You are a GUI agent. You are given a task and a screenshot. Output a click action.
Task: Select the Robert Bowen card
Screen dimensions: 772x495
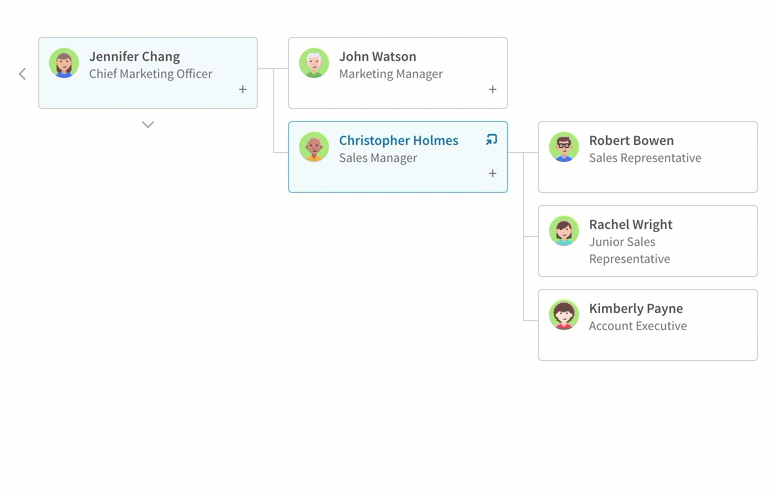point(648,157)
